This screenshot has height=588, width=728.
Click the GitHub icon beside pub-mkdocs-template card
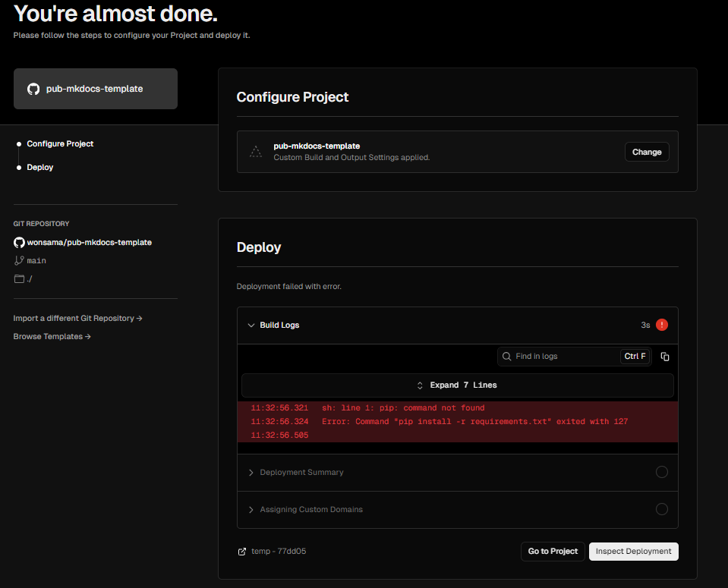[x=33, y=89]
